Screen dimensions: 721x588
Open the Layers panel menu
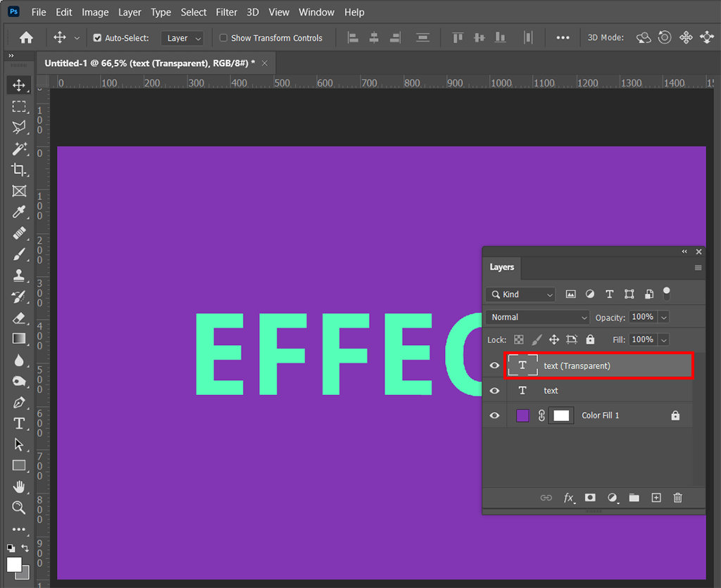698,268
